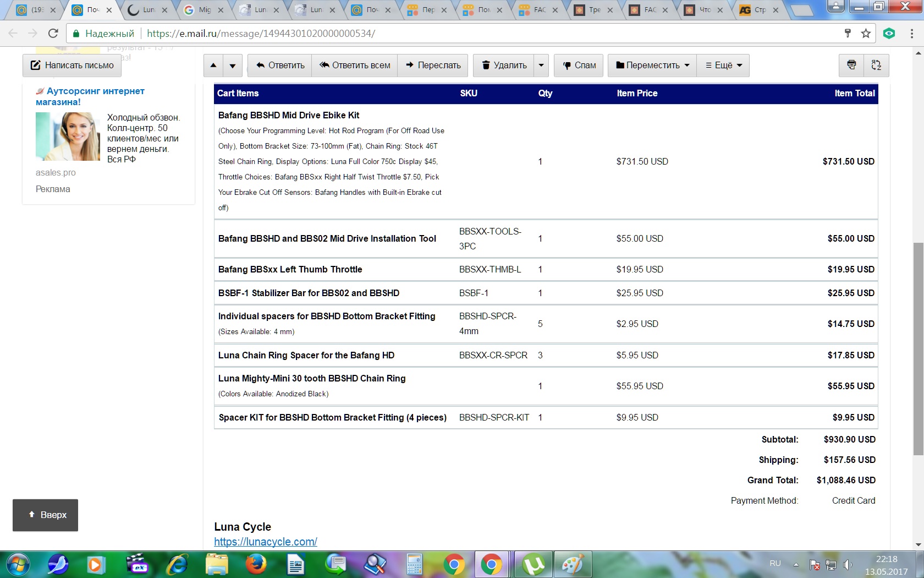Image resolution: width=924 pixels, height=578 pixels.
Task: Expand the Ещё menu
Action: click(723, 66)
